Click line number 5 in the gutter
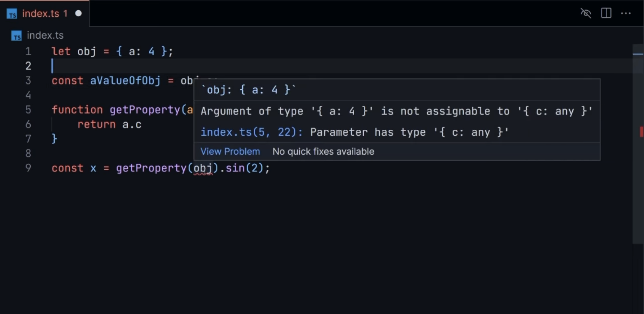Viewport: 644px width, 314px height. coord(28,110)
